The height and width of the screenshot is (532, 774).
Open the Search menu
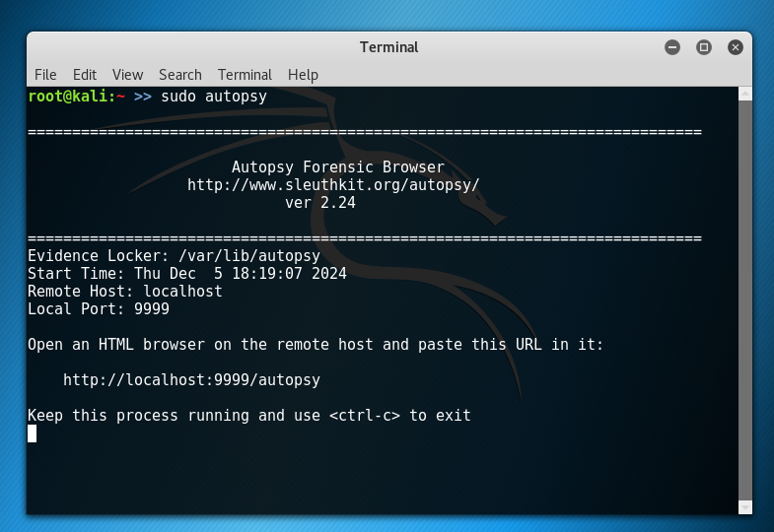tap(179, 75)
